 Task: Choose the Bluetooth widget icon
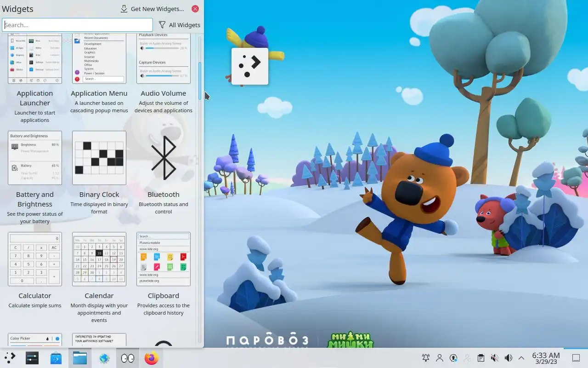(164, 158)
